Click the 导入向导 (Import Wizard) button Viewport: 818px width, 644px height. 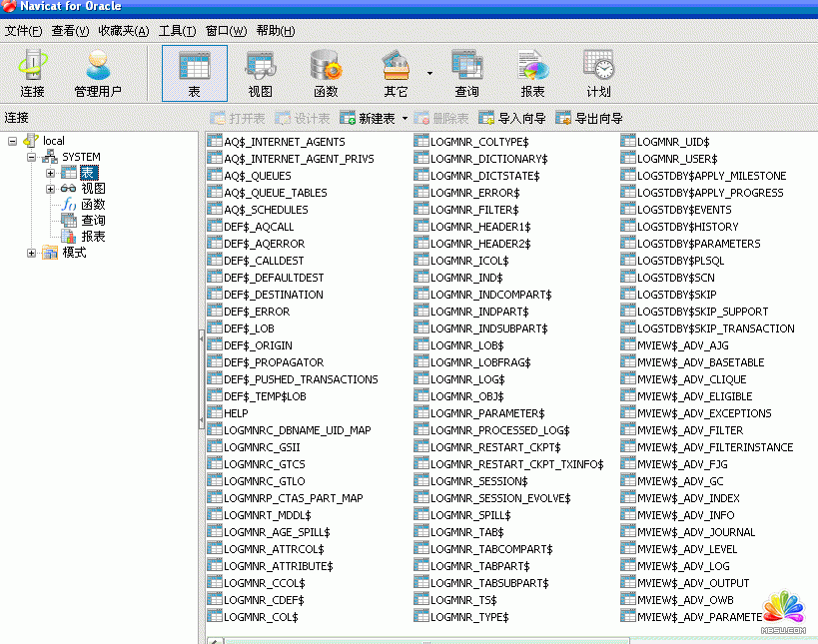512,118
